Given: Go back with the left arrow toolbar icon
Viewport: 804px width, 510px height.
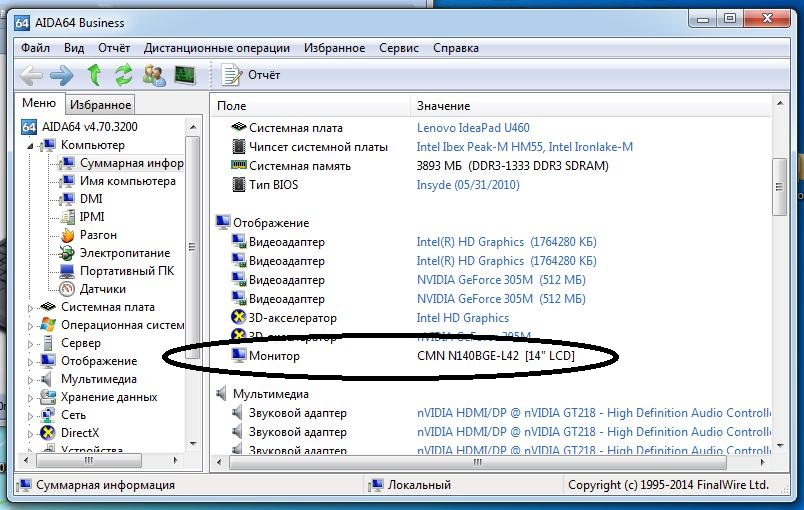Looking at the screenshot, I should coord(31,75).
